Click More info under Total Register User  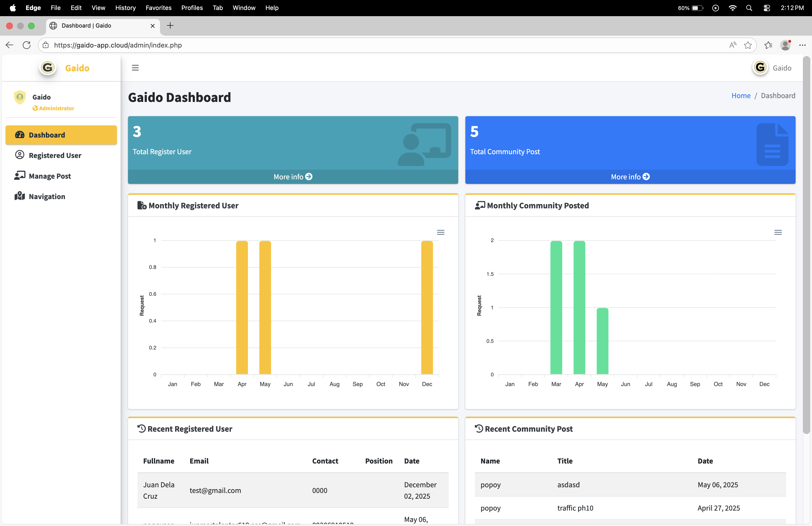click(293, 177)
